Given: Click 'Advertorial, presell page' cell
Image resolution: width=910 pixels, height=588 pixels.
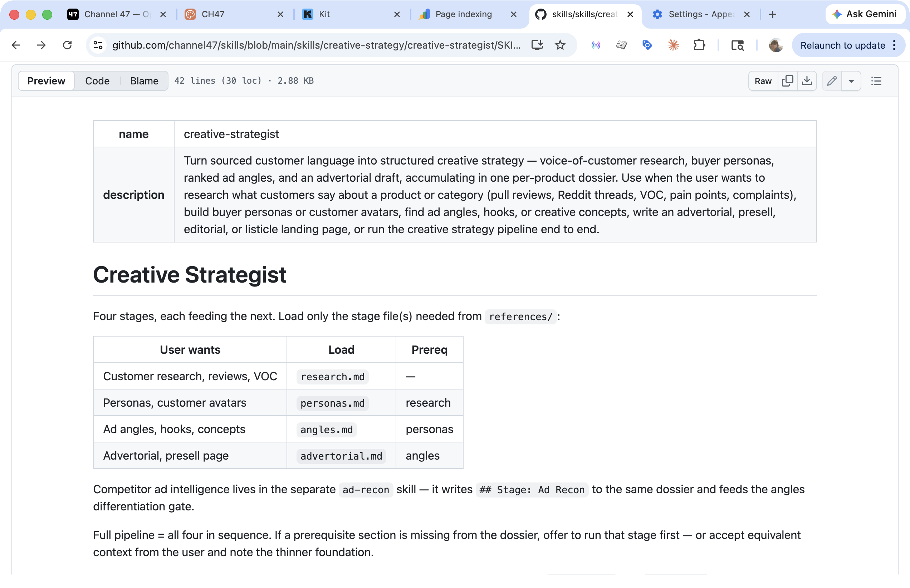Looking at the screenshot, I should [x=190, y=456].
